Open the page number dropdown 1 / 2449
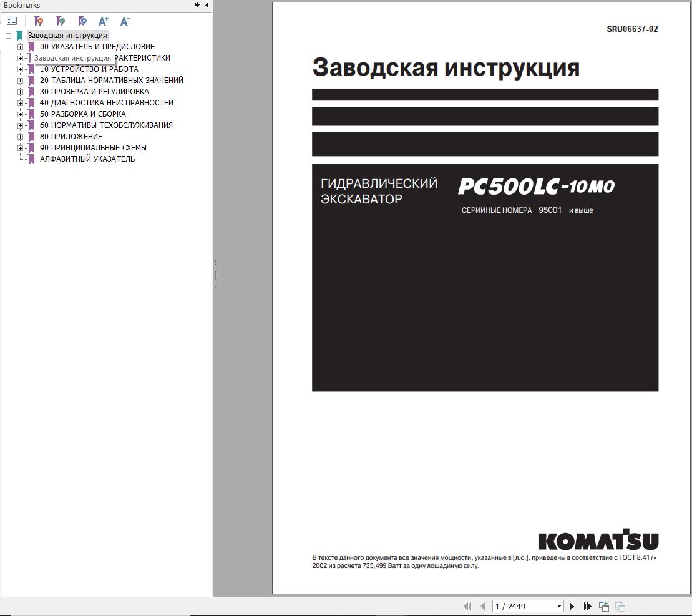Image resolution: width=692 pixels, height=616 pixels. [559, 606]
